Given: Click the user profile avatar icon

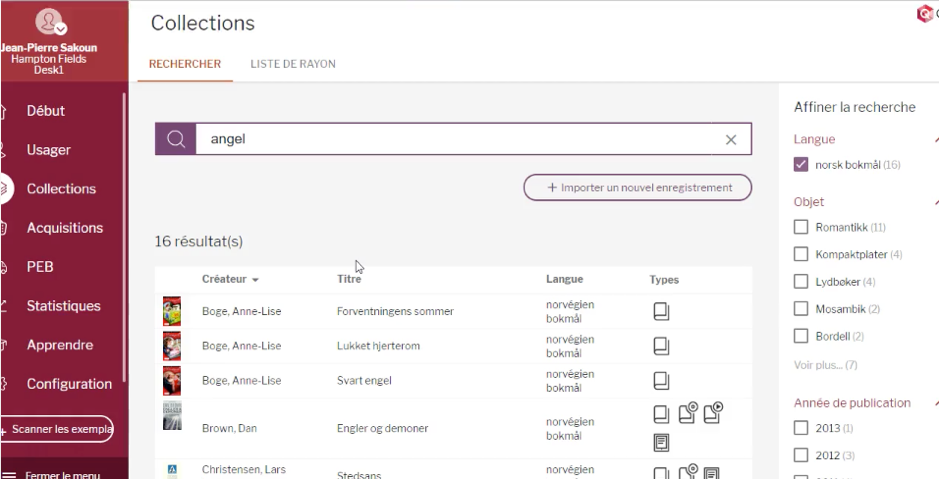Looking at the screenshot, I should [x=49, y=22].
